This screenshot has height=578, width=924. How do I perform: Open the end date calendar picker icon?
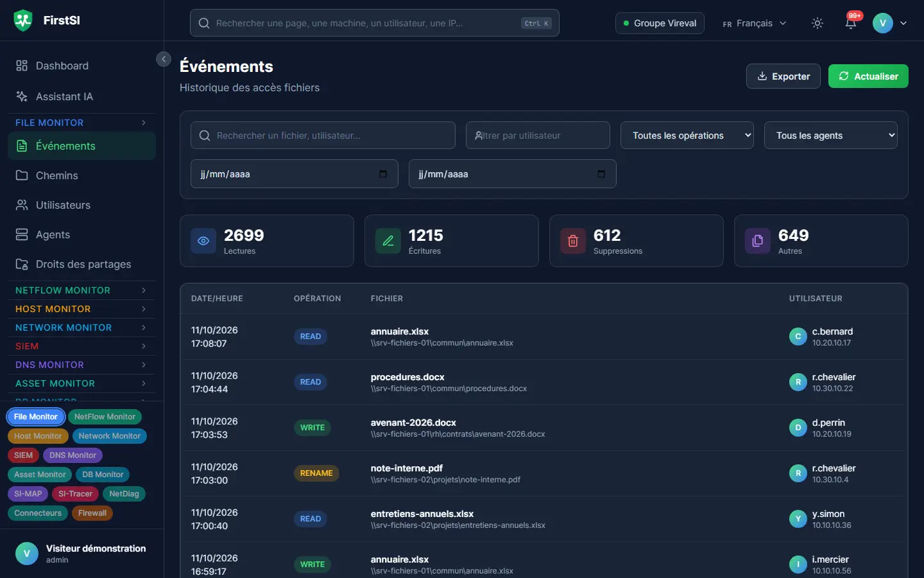[601, 174]
